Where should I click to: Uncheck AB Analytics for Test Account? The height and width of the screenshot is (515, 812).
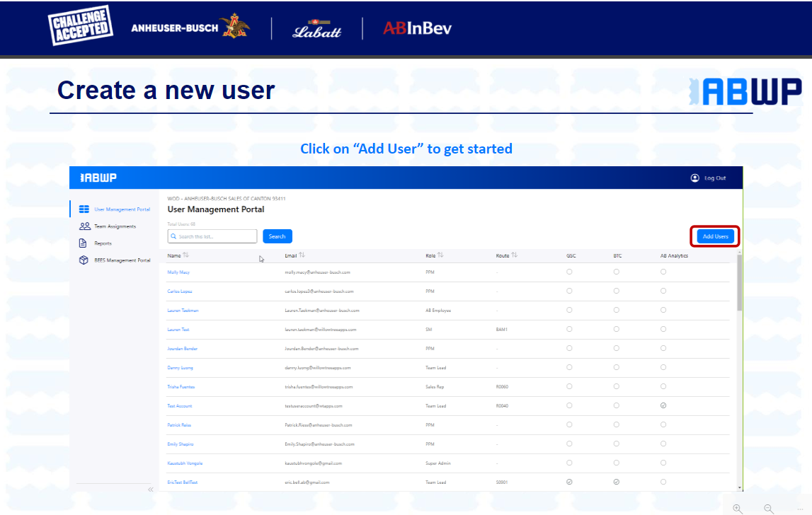[663, 406]
